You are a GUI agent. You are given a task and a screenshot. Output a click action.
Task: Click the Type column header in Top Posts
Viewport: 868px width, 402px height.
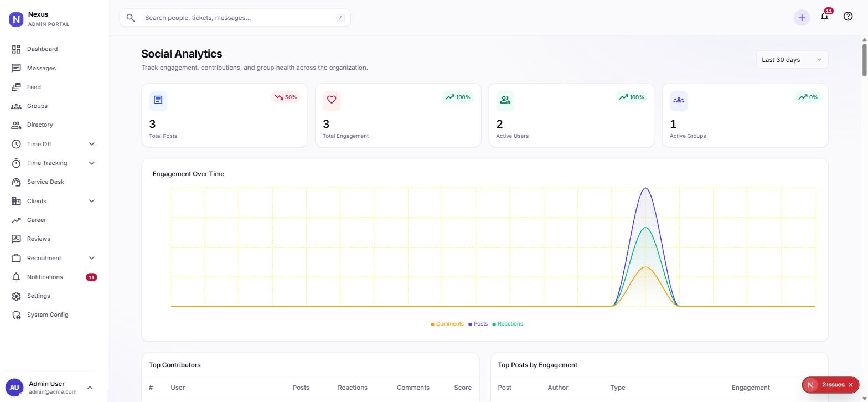tap(618, 388)
